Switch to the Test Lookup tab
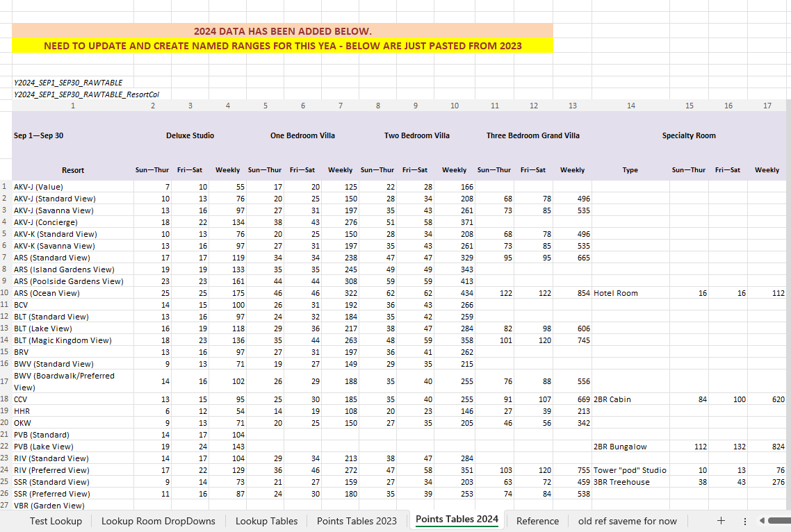 tap(56, 521)
